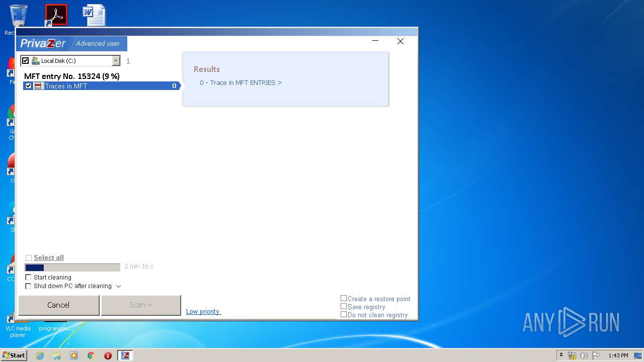Screen dimensions: 644x362
Task: Switch to PrivaZer taskbar button
Action: click(x=125, y=355)
